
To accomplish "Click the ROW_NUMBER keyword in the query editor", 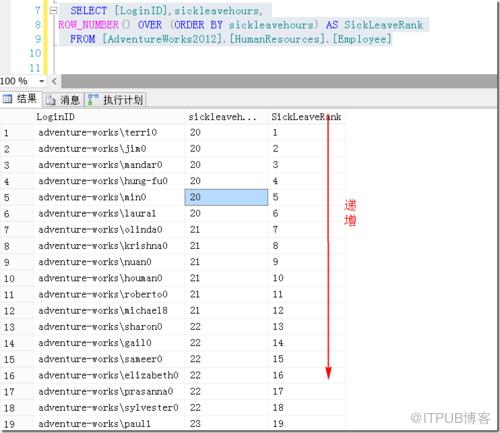I will pyautogui.click(x=89, y=25).
